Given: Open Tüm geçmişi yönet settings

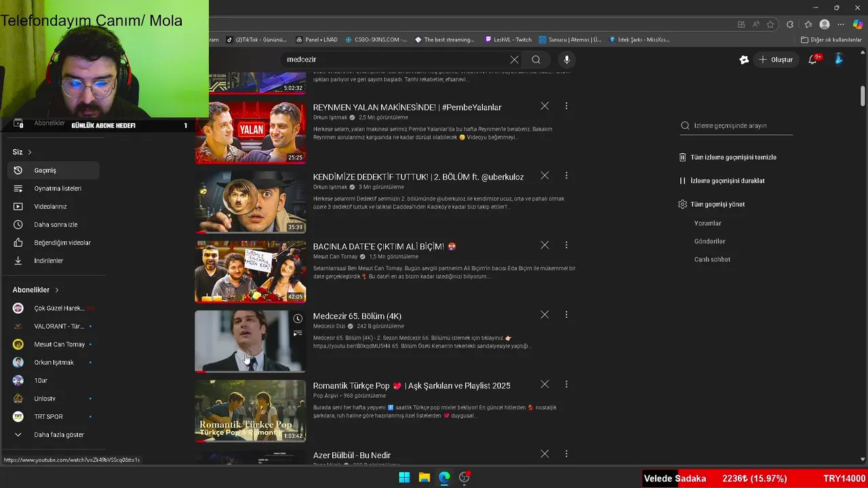Looking at the screenshot, I should [712, 204].
